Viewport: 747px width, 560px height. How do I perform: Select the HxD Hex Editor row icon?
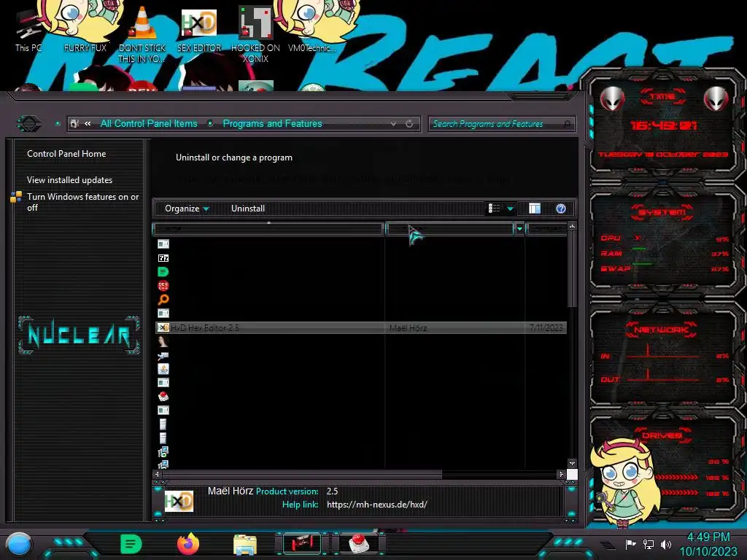point(163,327)
